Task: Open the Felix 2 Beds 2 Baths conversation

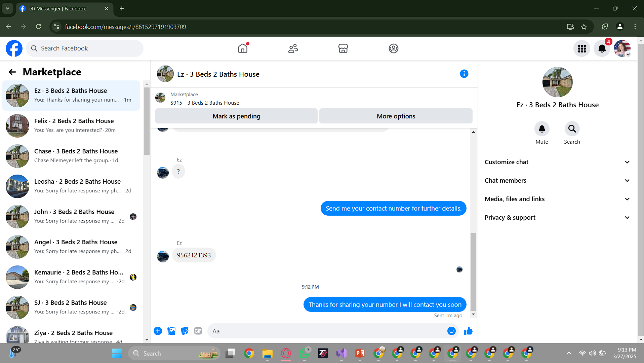Action: [71, 126]
